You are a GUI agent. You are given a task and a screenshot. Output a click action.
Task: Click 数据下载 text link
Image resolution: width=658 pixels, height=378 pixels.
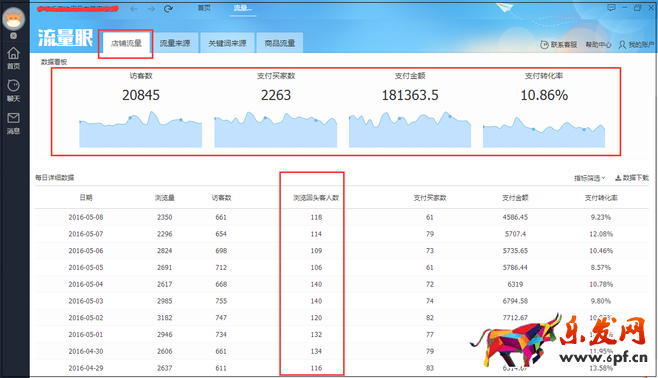pyautogui.click(x=636, y=178)
